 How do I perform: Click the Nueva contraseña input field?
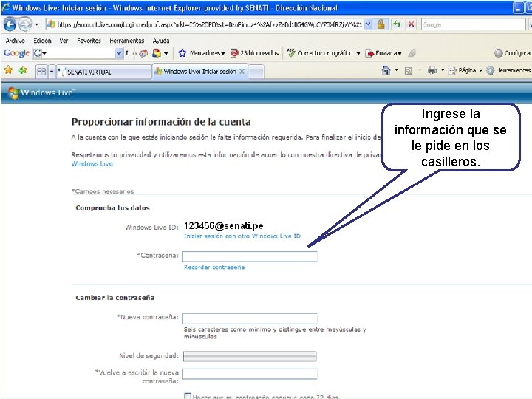point(250,318)
